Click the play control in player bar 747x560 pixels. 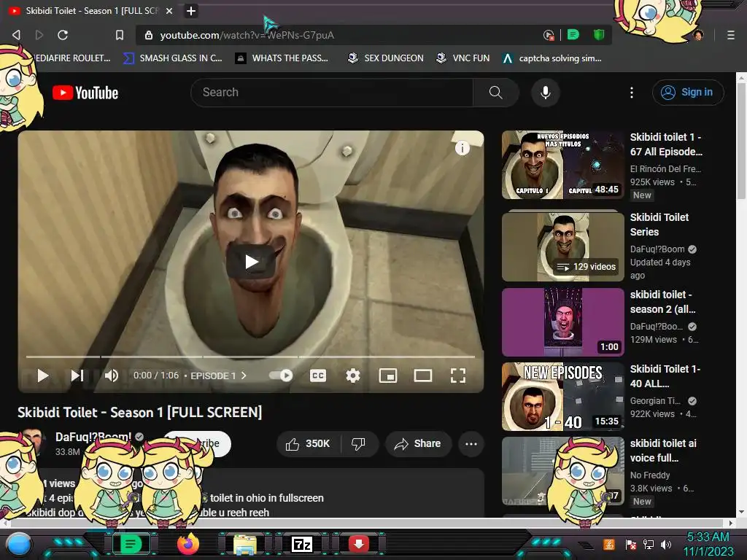pyautogui.click(x=43, y=376)
